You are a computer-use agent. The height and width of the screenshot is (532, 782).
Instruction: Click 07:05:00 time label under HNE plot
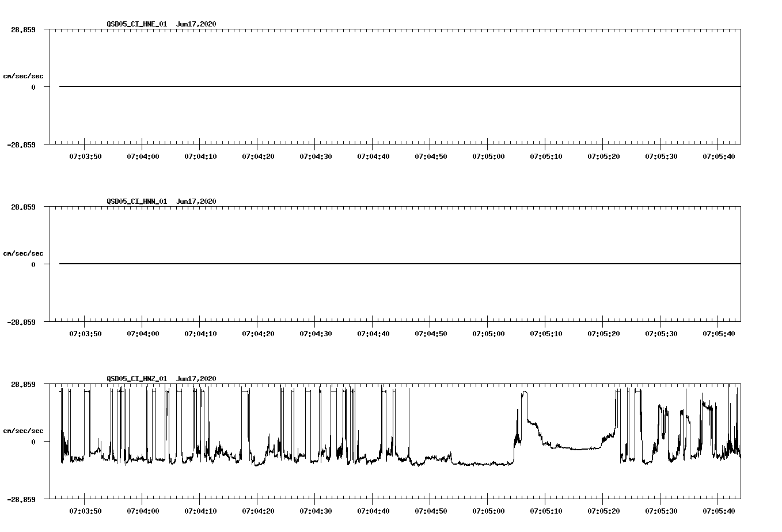pyautogui.click(x=488, y=157)
